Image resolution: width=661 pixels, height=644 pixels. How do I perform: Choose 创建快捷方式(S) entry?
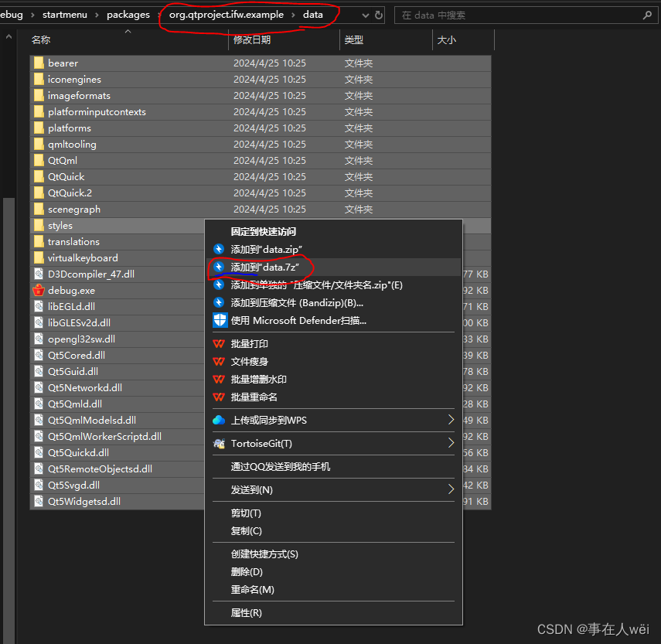tap(333, 554)
